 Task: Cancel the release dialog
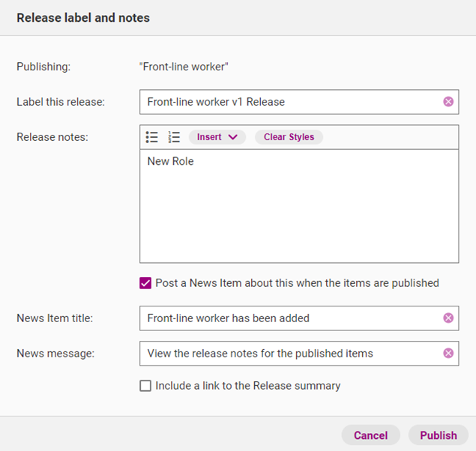370,435
